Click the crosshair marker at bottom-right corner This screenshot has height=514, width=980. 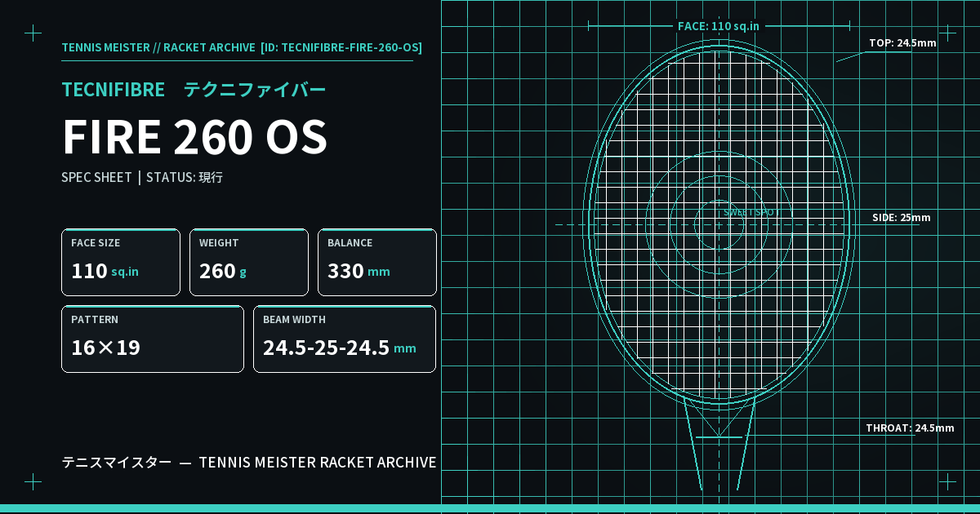coord(947,481)
